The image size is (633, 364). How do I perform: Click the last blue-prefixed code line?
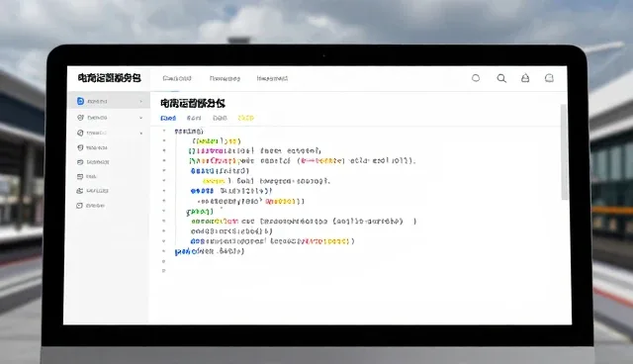tap(210, 251)
